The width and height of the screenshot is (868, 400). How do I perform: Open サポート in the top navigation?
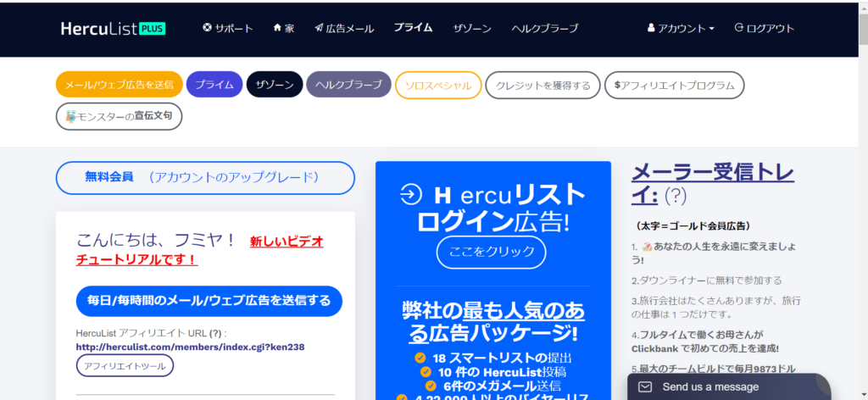pyautogui.click(x=228, y=28)
